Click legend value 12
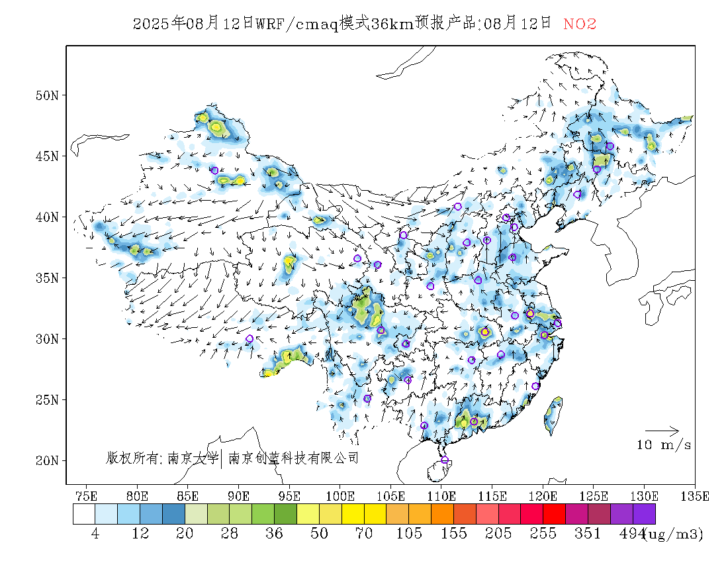The width and height of the screenshot is (728, 563). coord(140,533)
